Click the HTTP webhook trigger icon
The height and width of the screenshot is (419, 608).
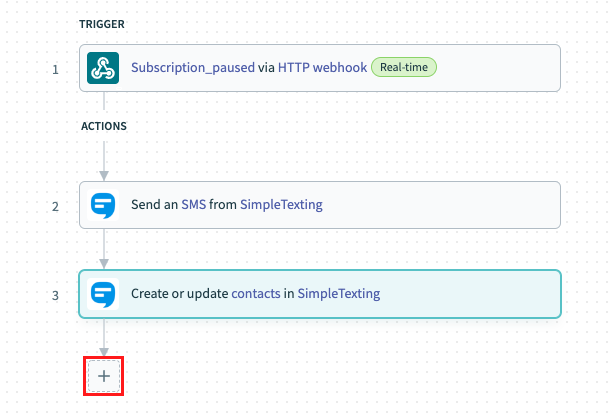(x=103, y=68)
